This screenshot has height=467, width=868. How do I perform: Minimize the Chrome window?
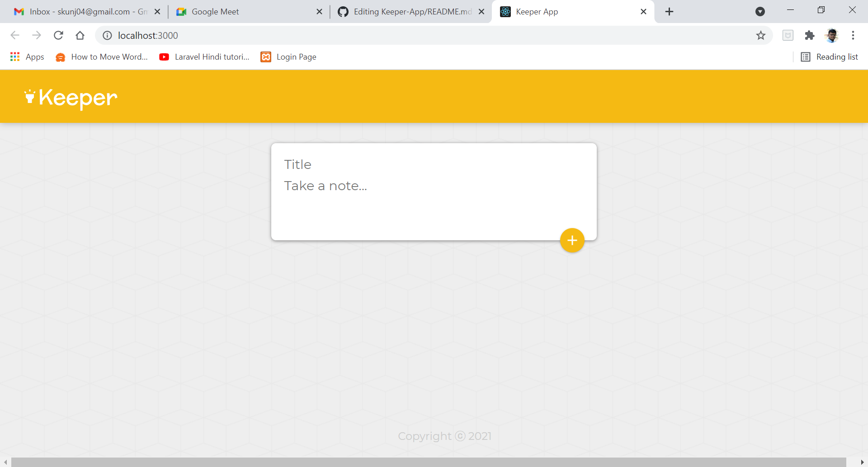point(790,10)
